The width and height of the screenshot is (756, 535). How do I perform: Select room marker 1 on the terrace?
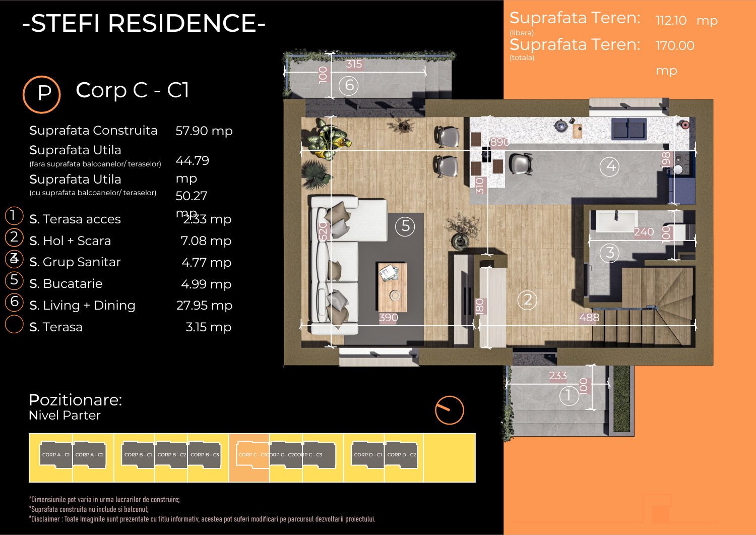point(569,395)
